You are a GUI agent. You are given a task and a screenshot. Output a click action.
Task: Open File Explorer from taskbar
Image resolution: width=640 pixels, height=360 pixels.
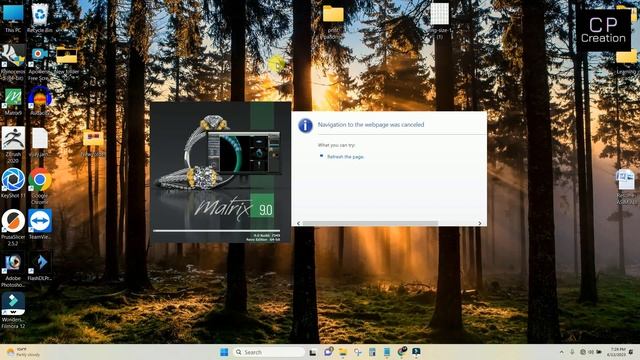(x=343, y=352)
